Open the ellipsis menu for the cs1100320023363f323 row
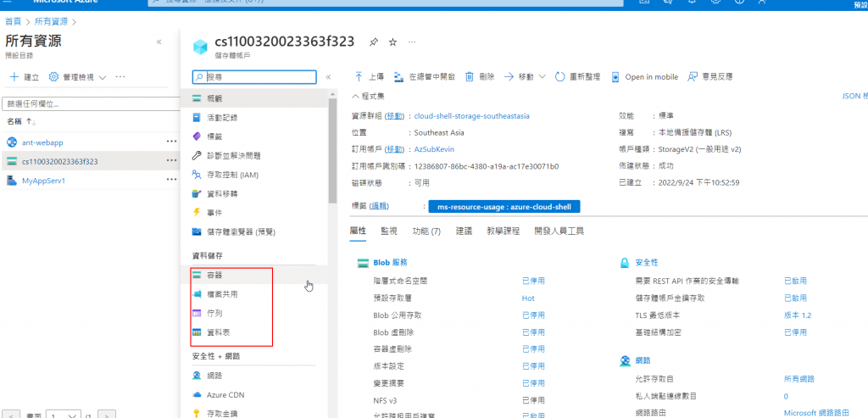This screenshot has width=868, height=418. click(x=171, y=161)
